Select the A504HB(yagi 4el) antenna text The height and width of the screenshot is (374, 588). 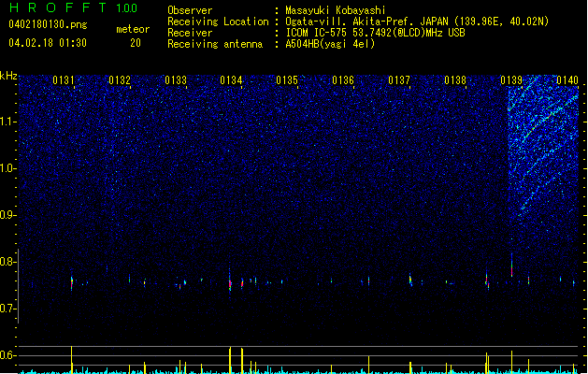coord(330,44)
